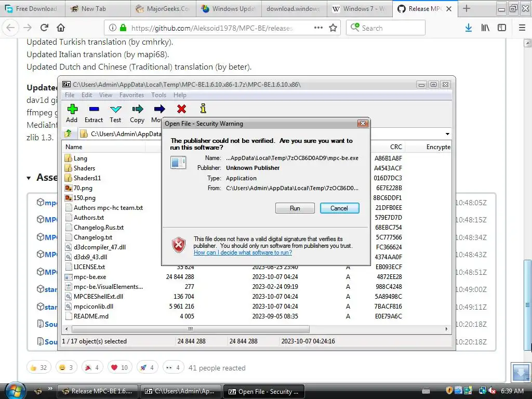Click taskbar volume muted icon
The height and width of the screenshot is (399, 532).
pyautogui.click(x=492, y=391)
